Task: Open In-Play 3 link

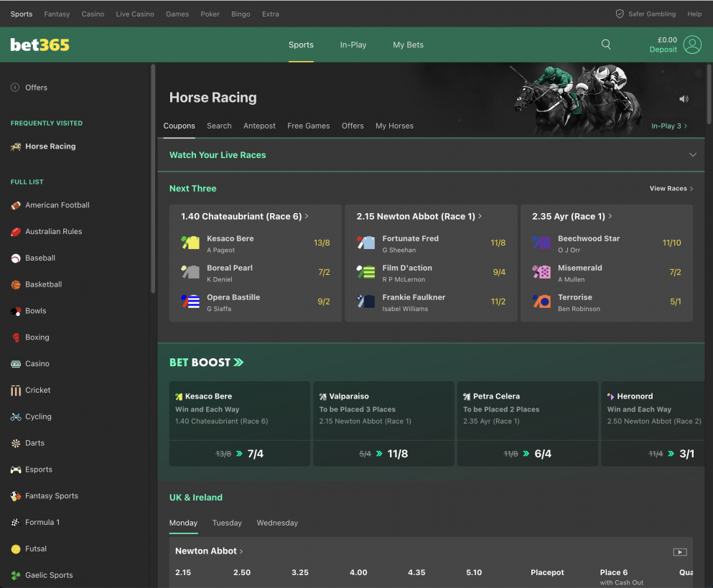Action: (669, 126)
